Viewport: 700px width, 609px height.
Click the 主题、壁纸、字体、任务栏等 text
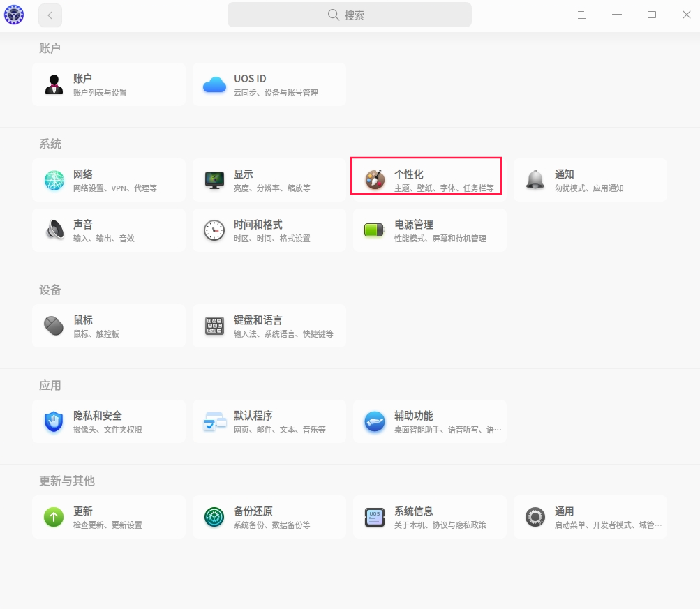444,188
